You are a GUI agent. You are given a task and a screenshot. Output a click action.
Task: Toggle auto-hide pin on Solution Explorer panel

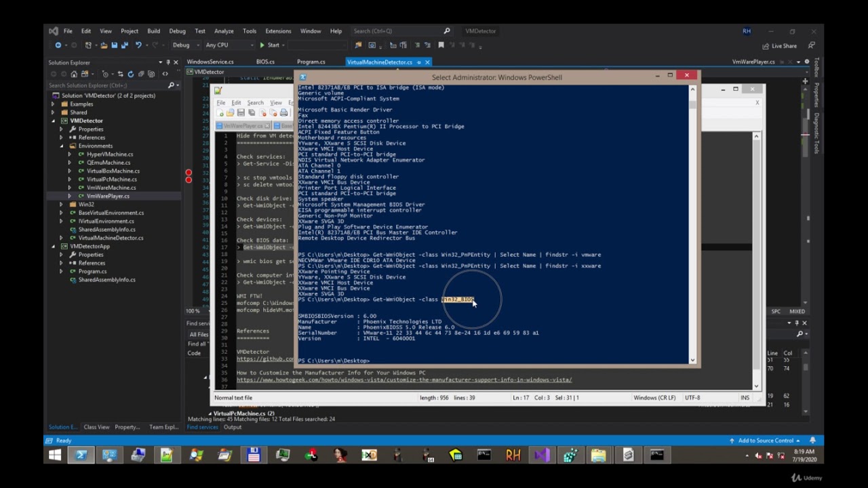tap(167, 62)
